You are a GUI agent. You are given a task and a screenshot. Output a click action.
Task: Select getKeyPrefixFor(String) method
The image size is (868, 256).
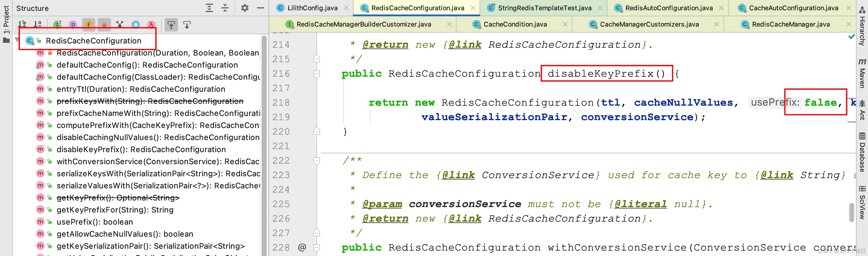[x=115, y=210]
